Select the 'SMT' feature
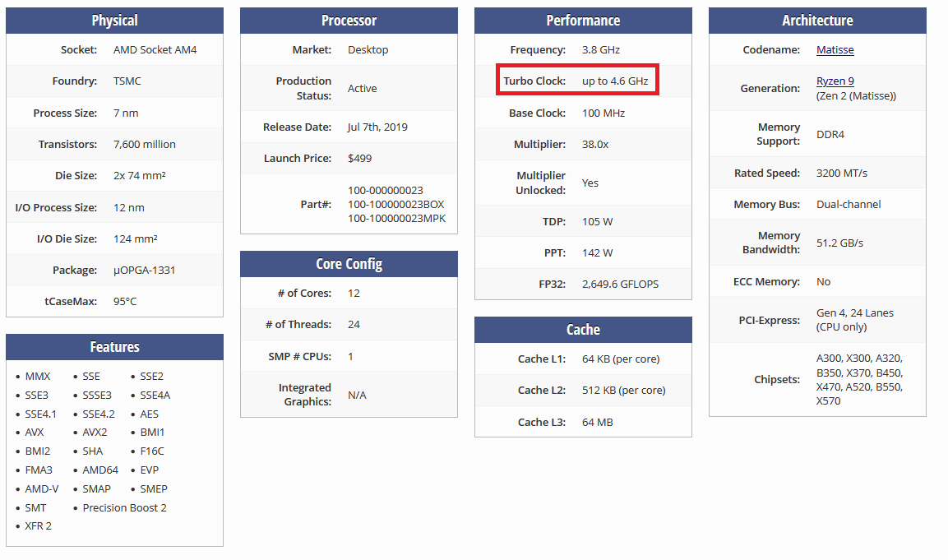The image size is (948, 560). tap(35, 508)
